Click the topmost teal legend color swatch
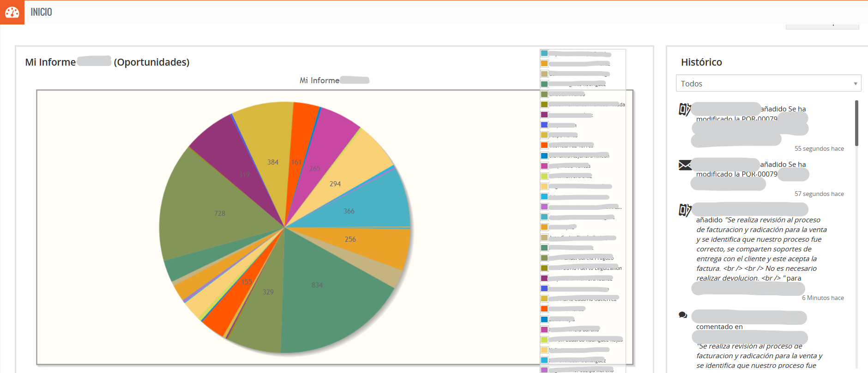Screen dimensions: 868x373 544,54
